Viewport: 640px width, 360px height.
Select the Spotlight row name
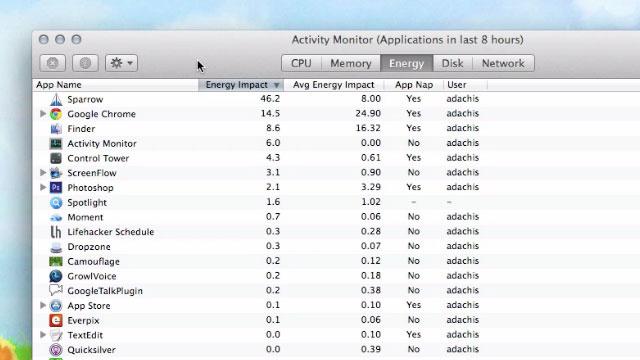click(87, 202)
